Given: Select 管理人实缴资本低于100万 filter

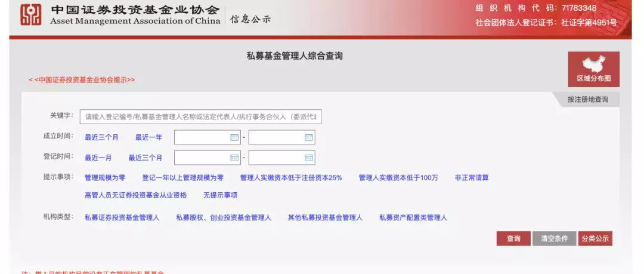Looking at the screenshot, I should 398,178.
